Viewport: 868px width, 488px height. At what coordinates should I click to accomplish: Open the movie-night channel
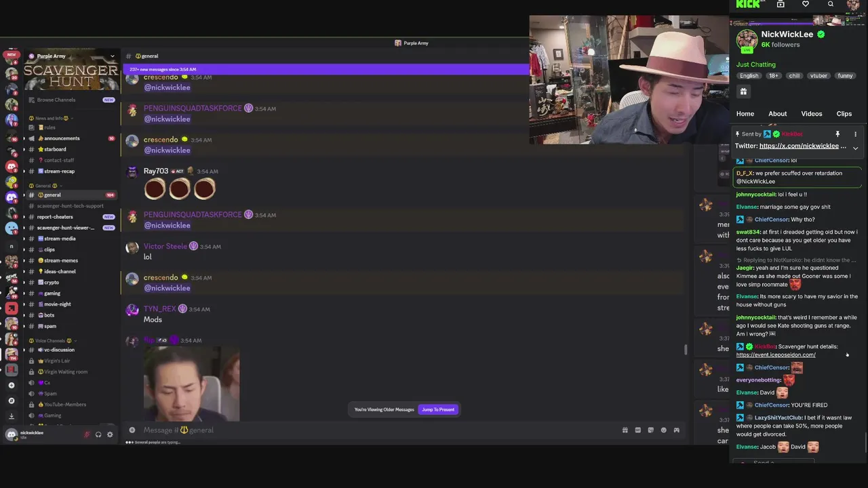click(x=71, y=304)
